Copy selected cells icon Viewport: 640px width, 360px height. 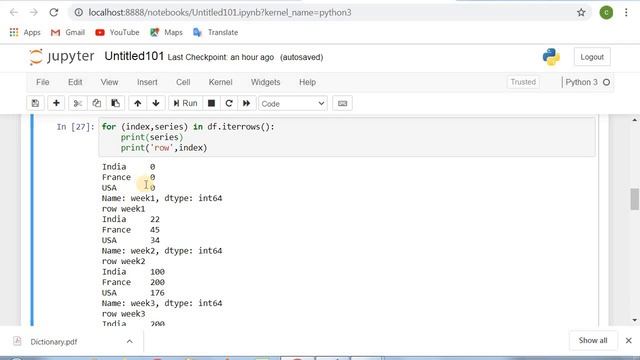pyautogui.click(x=97, y=103)
